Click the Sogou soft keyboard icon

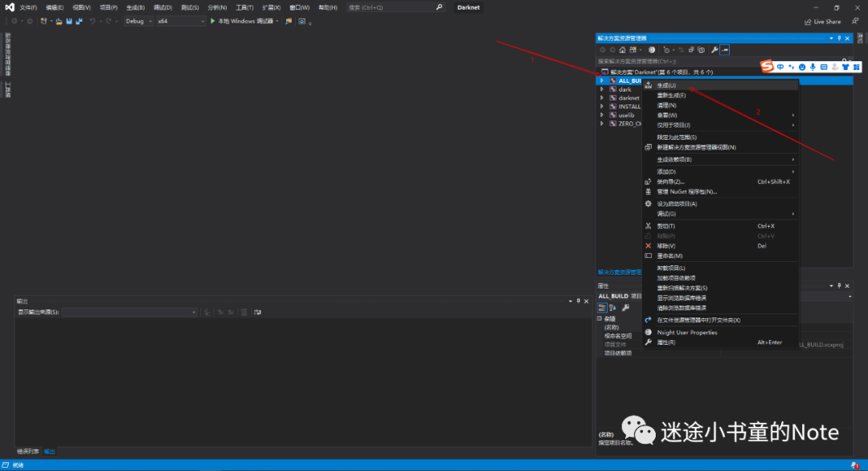[824, 67]
